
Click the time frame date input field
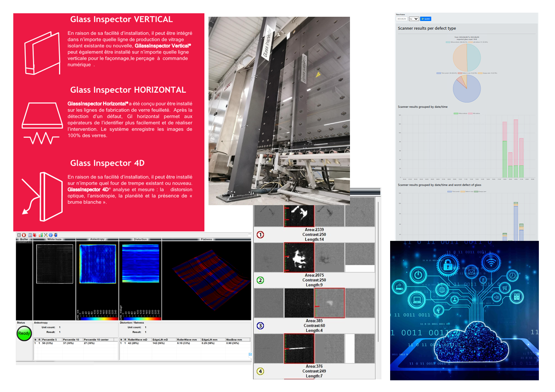(402, 19)
